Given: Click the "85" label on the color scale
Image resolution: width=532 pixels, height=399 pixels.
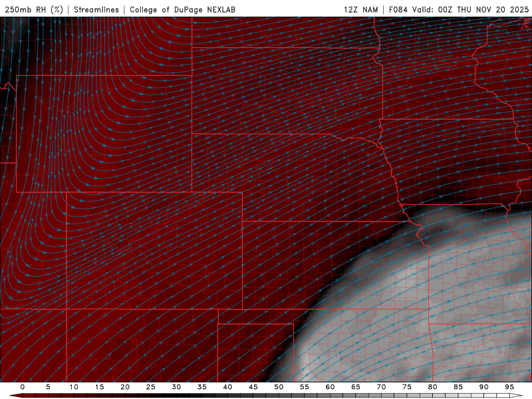Looking at the screenshot, I should point(458,387).
